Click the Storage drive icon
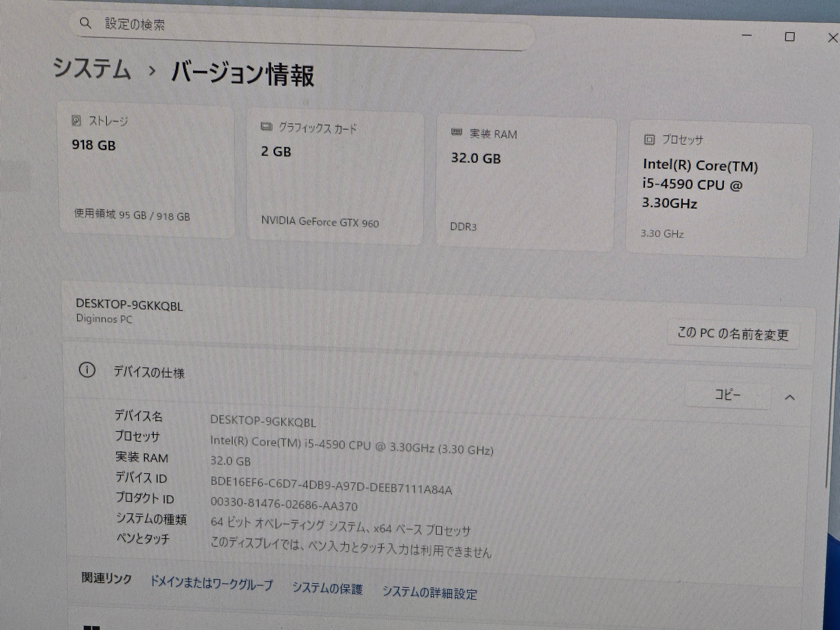The width and height of the screenshot is (840, 630). point(76,121)
